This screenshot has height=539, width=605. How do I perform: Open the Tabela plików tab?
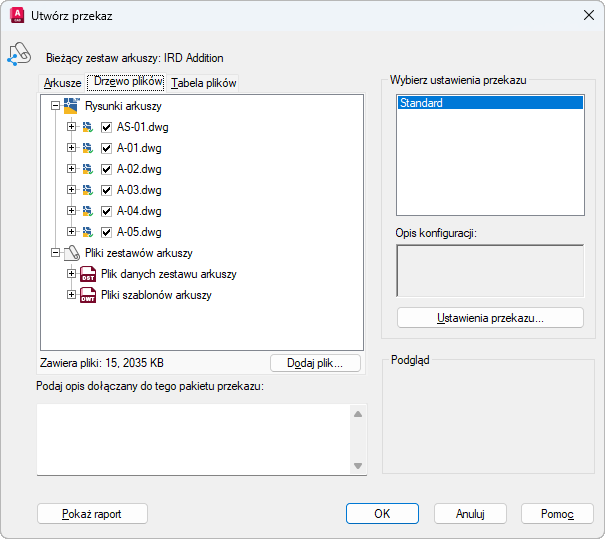(x=204, y=83)
